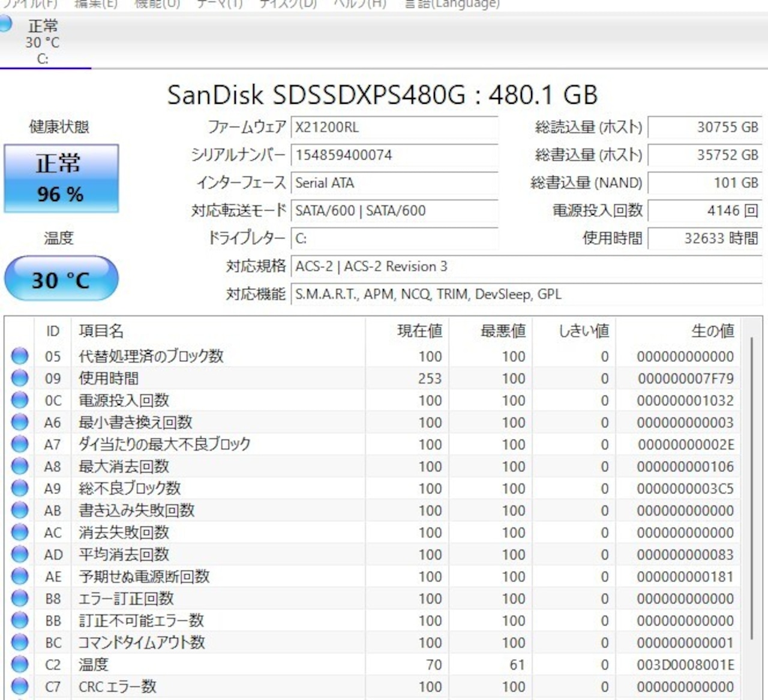The height and width of the screenshot is (700, 768).
Task: Select the CRC エラー数 attribute
Action: tap(118, 686)
